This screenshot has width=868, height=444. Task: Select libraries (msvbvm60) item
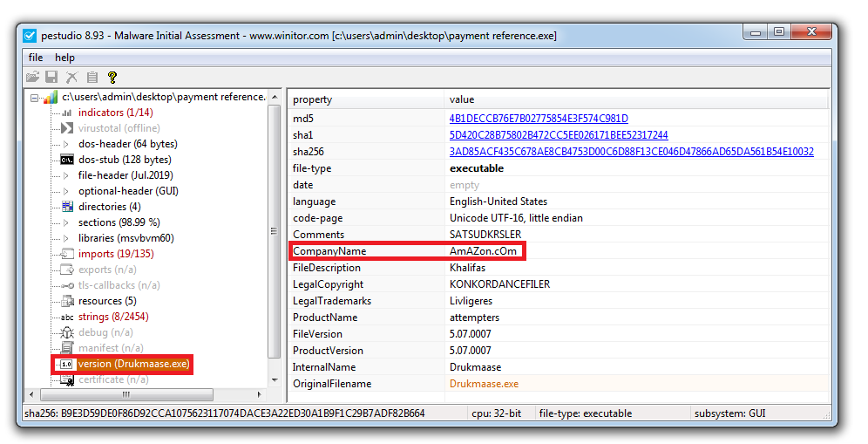pyautogui.click(x=126, y=238)
